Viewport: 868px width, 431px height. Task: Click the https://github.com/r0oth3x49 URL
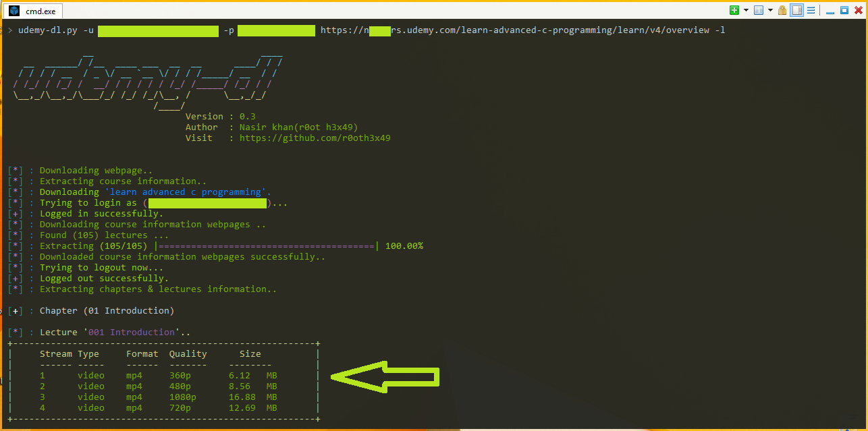pos(315,138)
